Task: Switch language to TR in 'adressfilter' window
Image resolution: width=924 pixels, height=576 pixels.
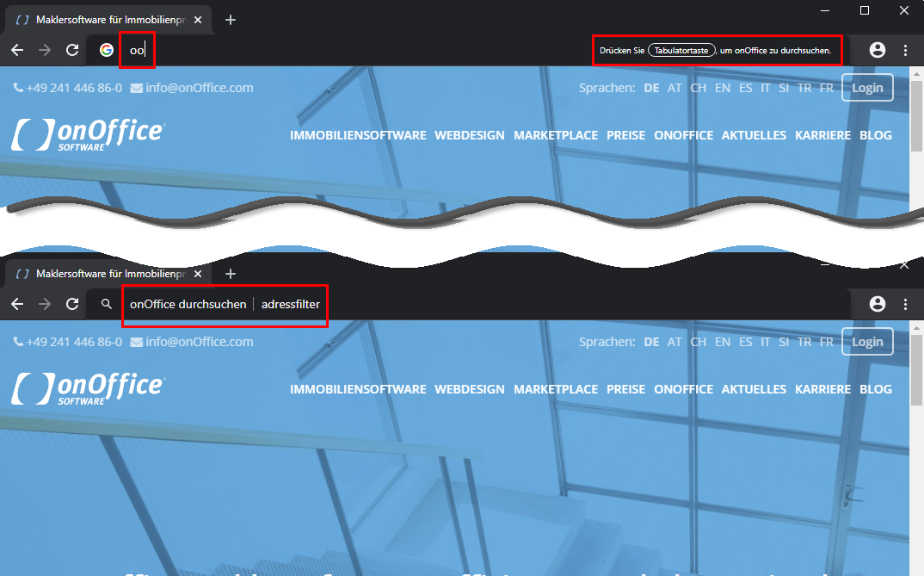Action: [804, 342]
